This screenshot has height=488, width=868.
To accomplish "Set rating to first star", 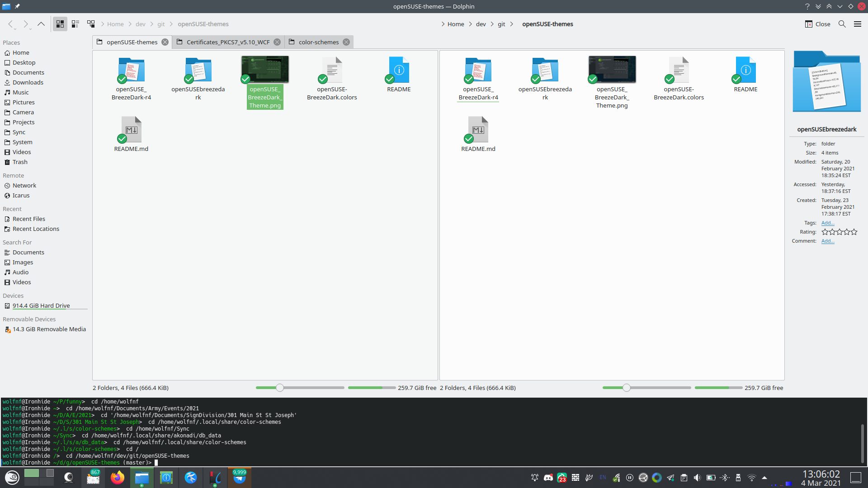I will pyautogui.click(x=825, y=232).
